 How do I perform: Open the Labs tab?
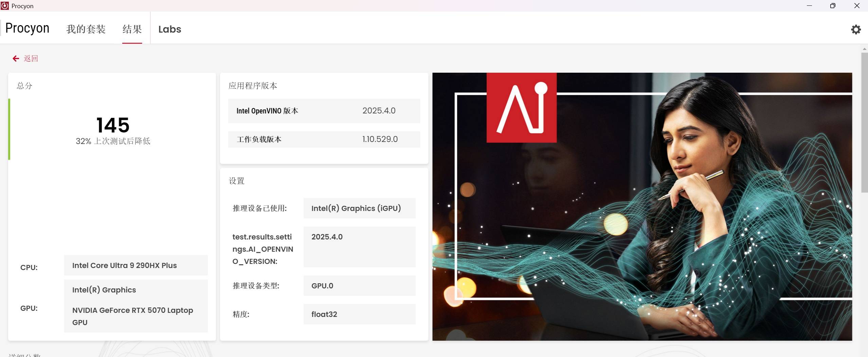[170, 29]
